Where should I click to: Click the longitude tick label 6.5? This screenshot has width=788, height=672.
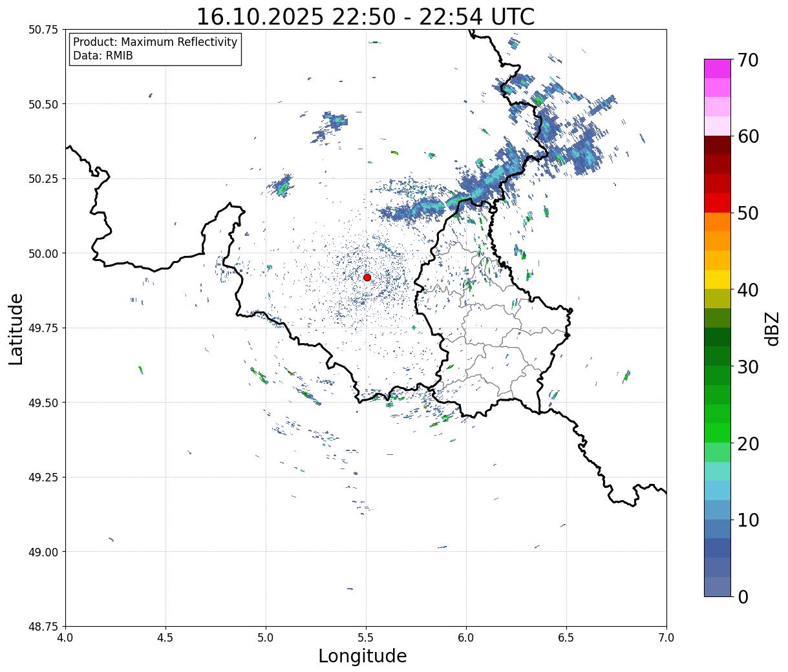[567, 638]
